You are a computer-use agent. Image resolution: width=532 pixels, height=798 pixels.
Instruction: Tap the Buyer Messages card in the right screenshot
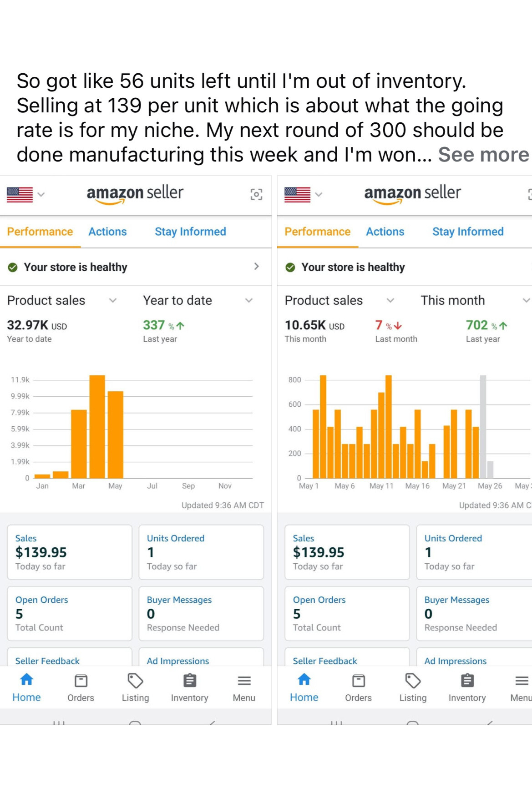point(473,613)
